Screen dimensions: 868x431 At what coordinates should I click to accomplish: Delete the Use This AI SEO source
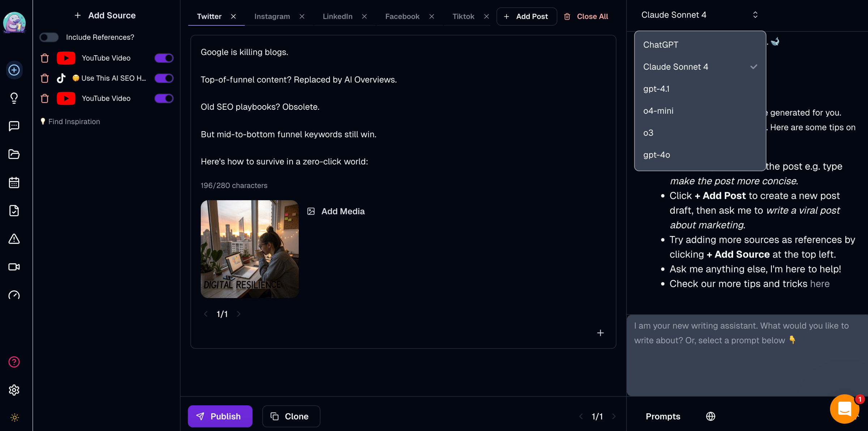[44, 78]
